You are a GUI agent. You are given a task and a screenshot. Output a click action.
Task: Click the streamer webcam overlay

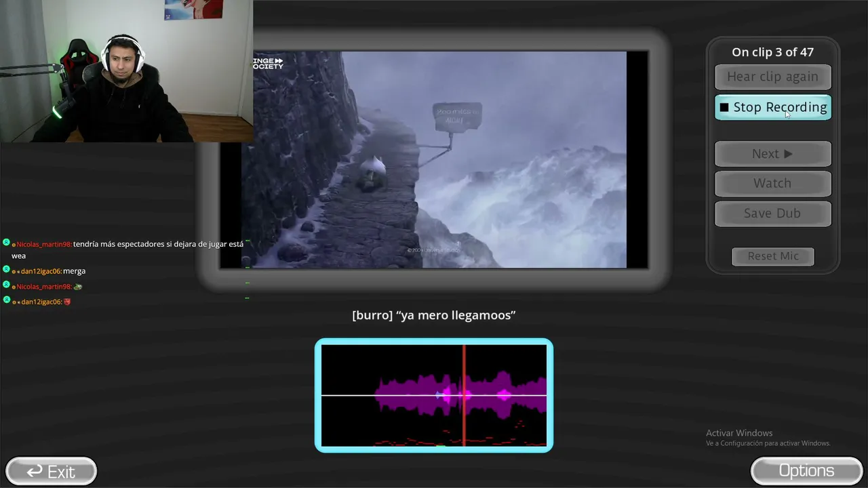point(126,71)
